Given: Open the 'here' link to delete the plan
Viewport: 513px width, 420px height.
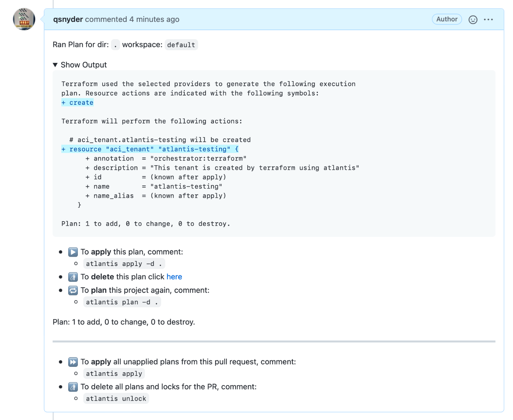Looking at the screenshot, I should pyautogui.click(x=174, y=277).
